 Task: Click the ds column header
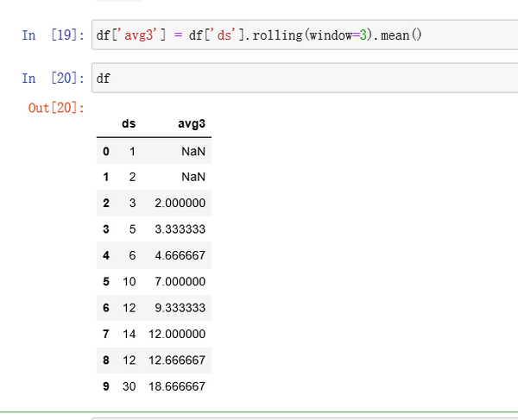[x=129, y=123]
